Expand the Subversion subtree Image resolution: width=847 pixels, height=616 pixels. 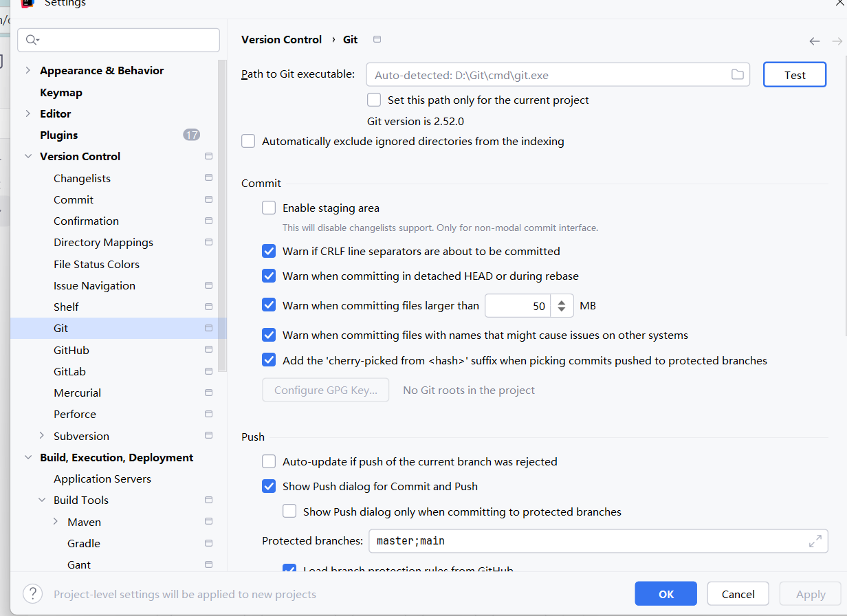[42, 436]
